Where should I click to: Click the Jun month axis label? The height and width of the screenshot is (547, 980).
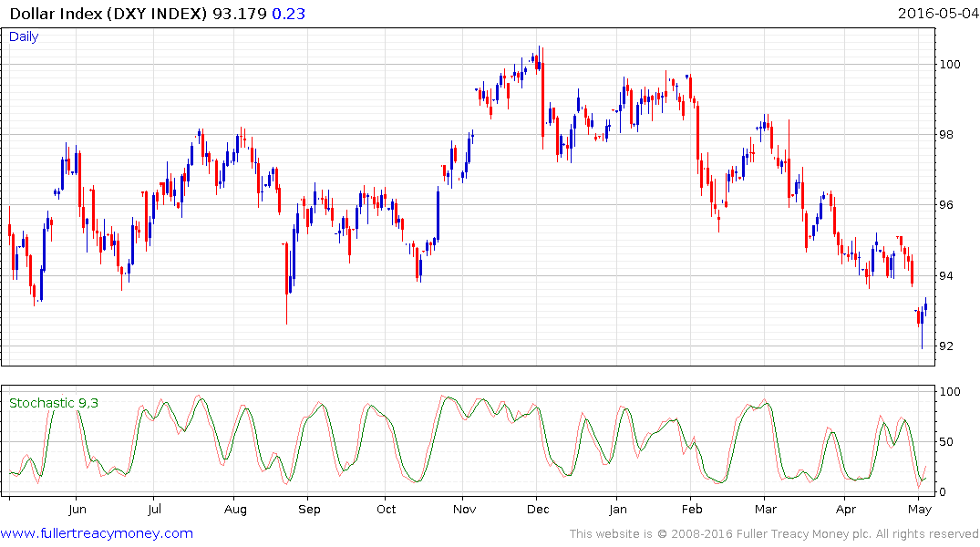pyautogui.click(x=77, y=510)
